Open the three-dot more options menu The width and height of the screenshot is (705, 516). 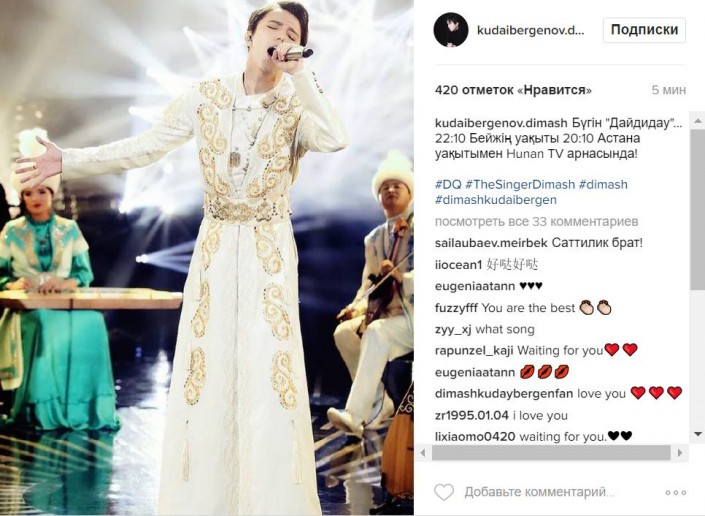[x=675, y=493]
